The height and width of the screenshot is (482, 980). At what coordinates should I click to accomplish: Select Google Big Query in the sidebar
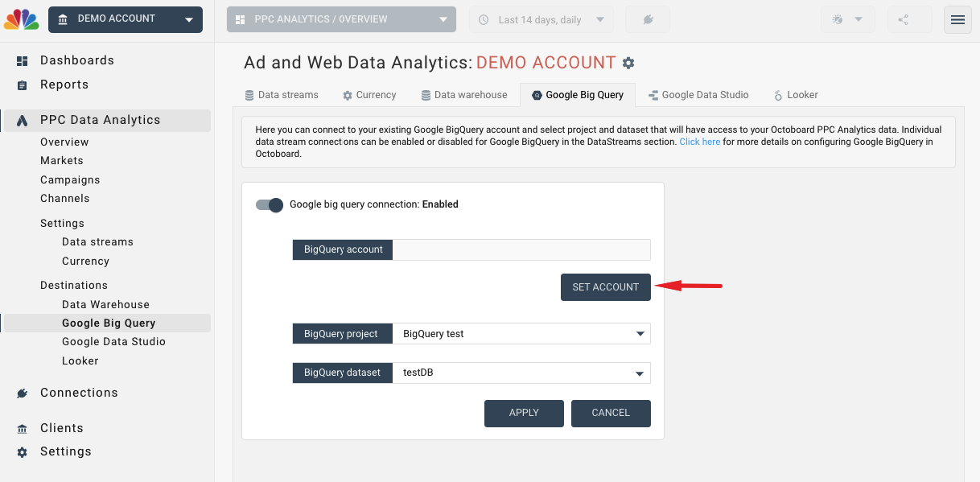(109, 323)
